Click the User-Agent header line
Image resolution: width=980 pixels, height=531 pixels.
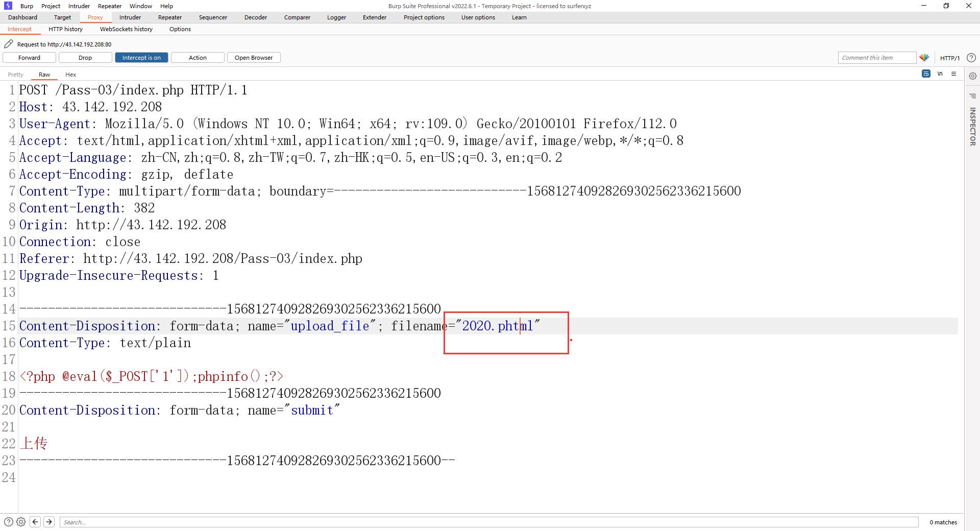click(x=348, y=124)
